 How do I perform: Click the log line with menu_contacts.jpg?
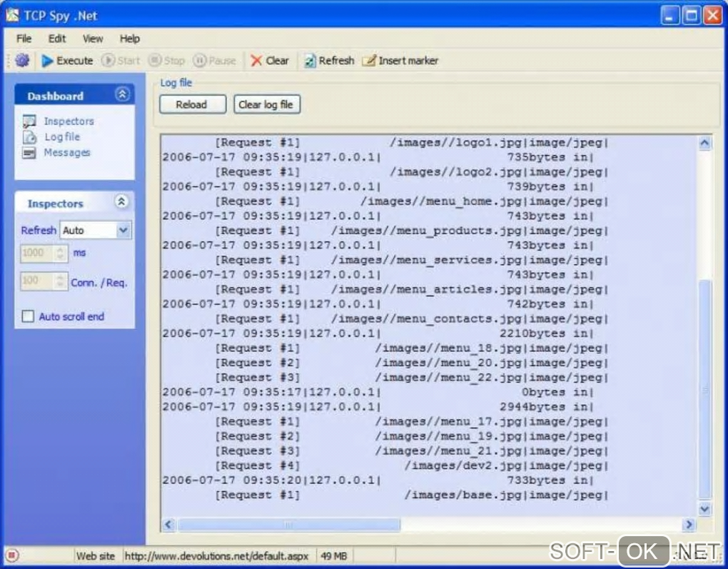(411, 318)
